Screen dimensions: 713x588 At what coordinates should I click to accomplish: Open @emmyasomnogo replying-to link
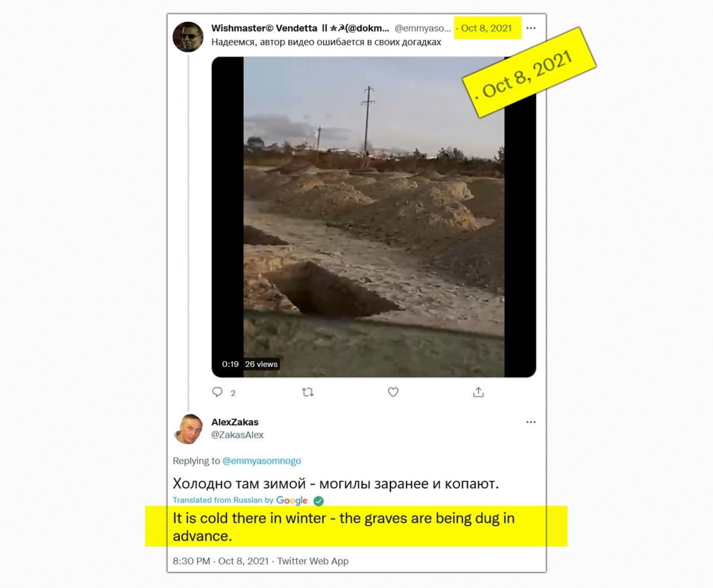tap(261, 461)
